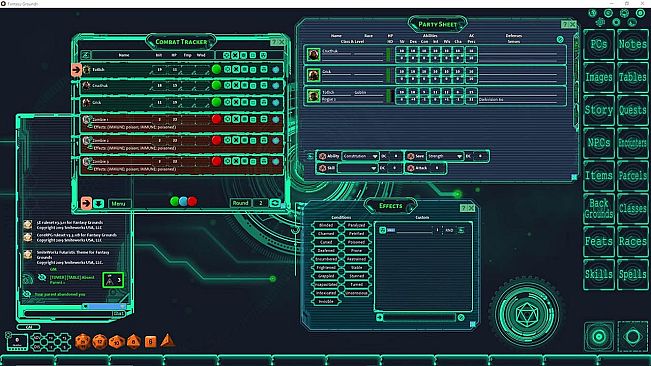Pick up the orange d20 die
This screenshot has height=366, width=651.
[83, 342]
